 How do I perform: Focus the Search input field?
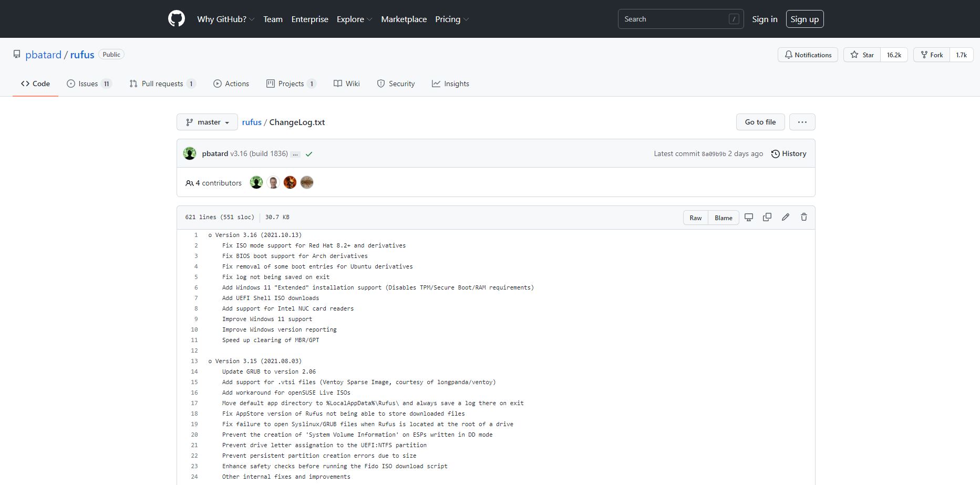tap(680, 19)
